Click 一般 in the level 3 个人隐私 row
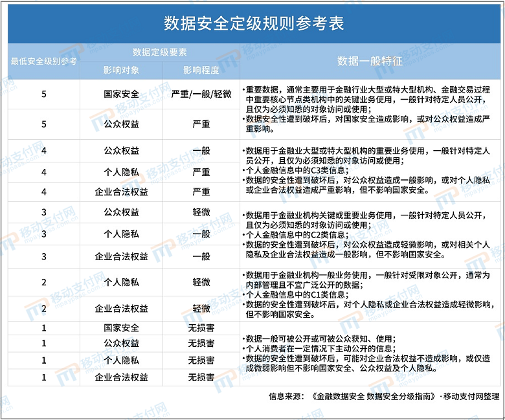The height and width of the screenshot is (420, 505). (201, 234)
